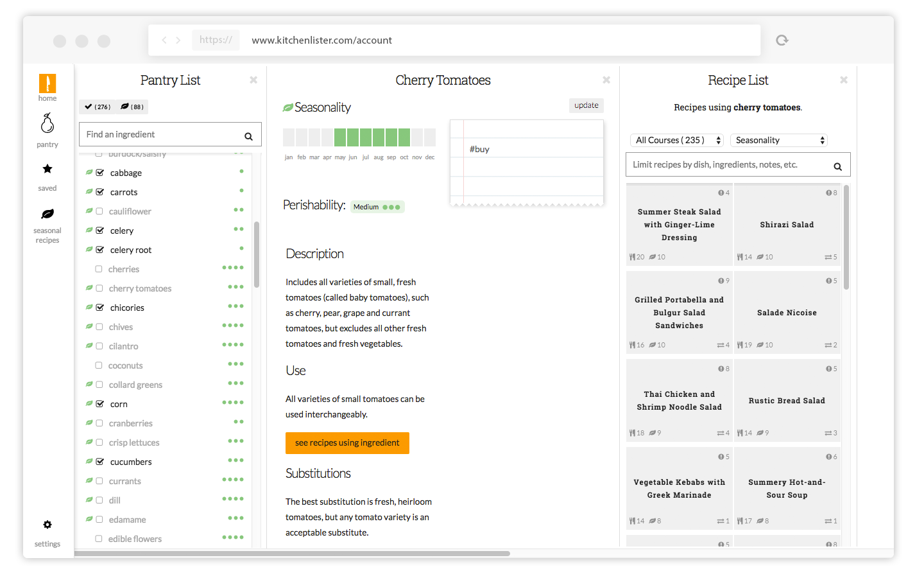Open Shirazi Salad recipe card
The height and width of the screenshot is (578, 924).
[x=787, y=225]
